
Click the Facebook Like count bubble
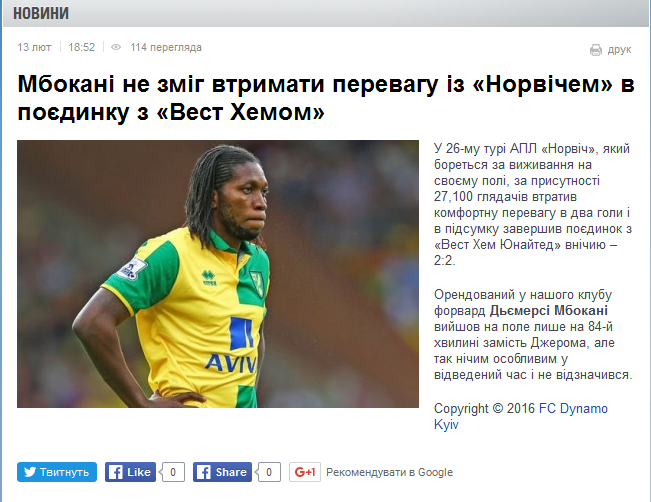(x=173, y=472)
